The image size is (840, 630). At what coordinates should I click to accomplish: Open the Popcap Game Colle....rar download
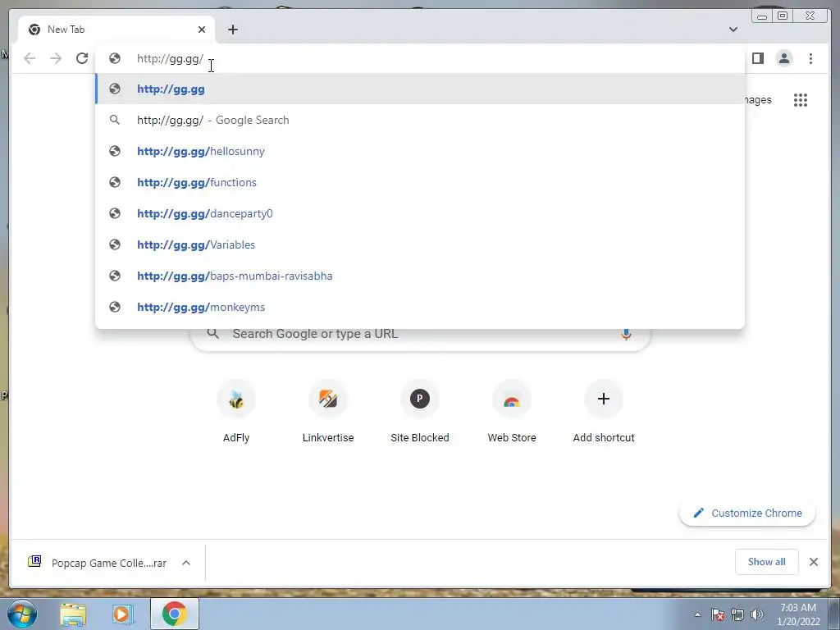pyautogui.click(x=98, y=563)
